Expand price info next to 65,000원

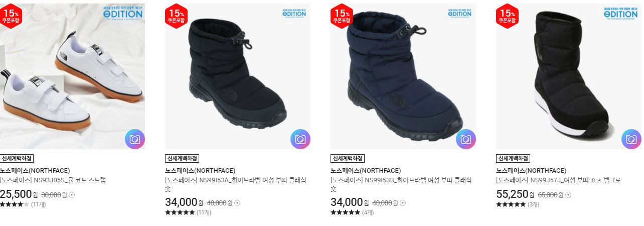point(568,195)
